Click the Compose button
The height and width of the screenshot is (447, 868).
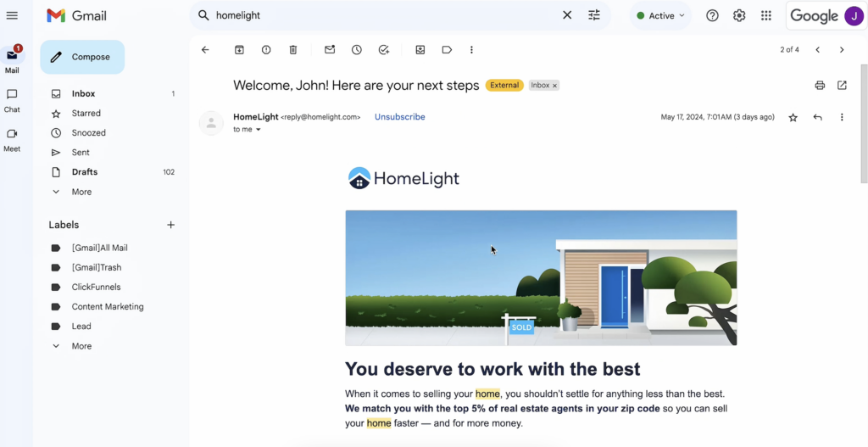pos(82,57)
